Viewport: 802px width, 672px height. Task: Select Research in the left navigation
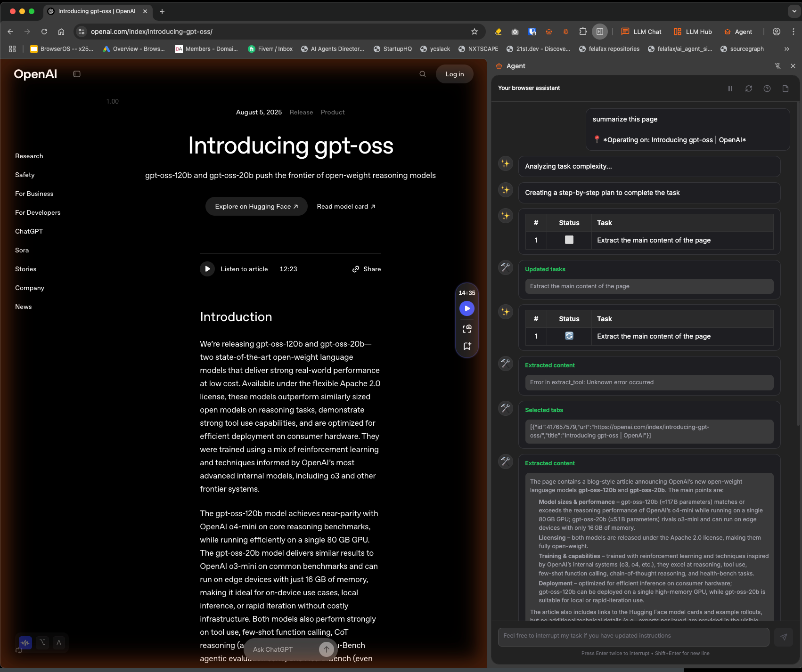tap(29, 156)
